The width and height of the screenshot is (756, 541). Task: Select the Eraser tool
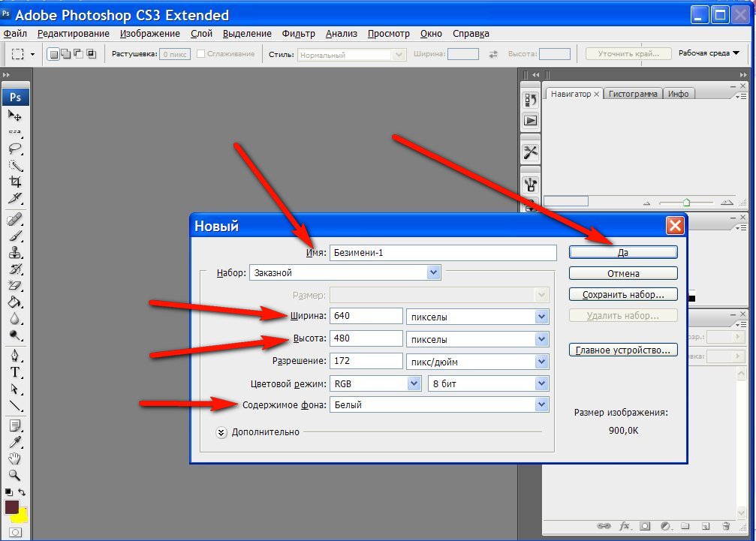(15, 286)
